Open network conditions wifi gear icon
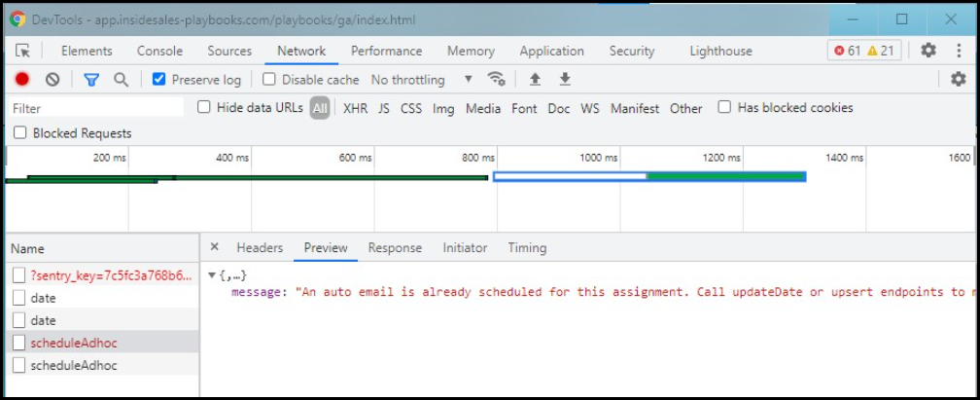The height and width of the screenshot is (400, 980). tap(496, 79)
